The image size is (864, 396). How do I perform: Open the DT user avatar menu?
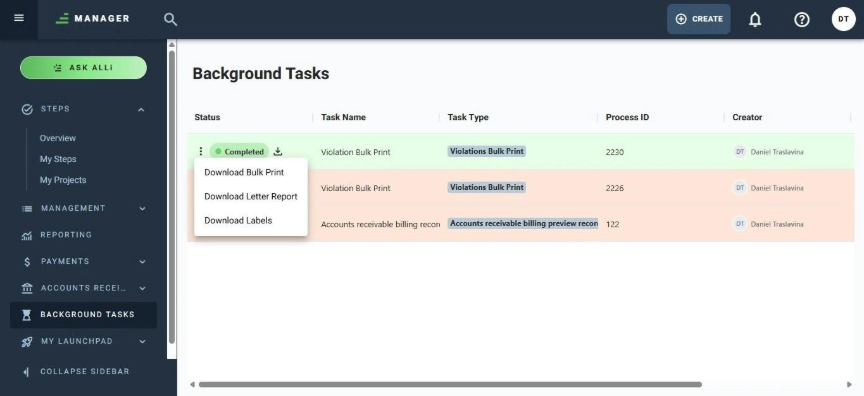coord(843,19)
